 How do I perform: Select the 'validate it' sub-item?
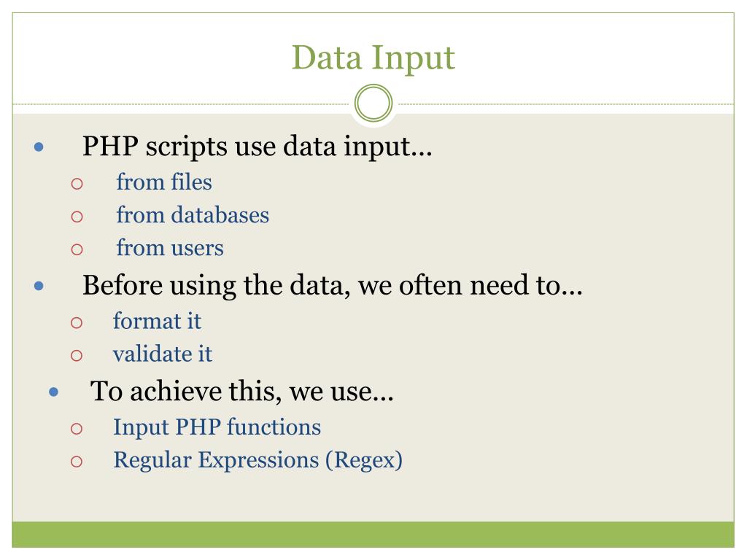point(163,354)
